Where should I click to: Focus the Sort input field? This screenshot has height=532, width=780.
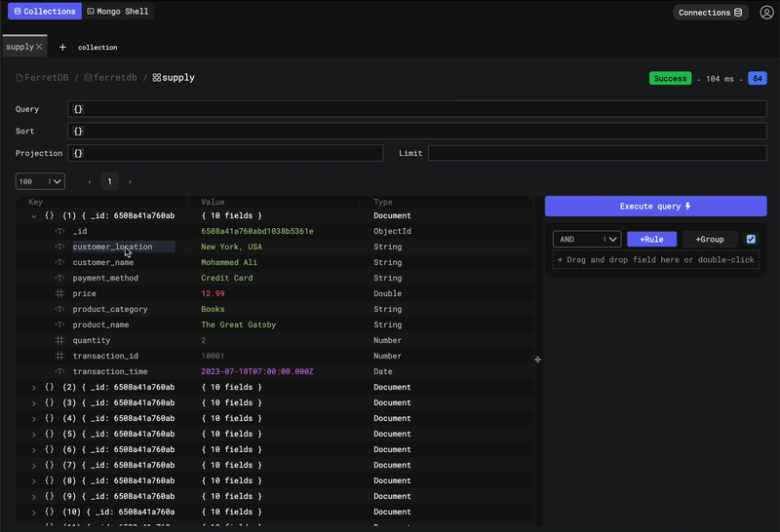click(417, 132)
